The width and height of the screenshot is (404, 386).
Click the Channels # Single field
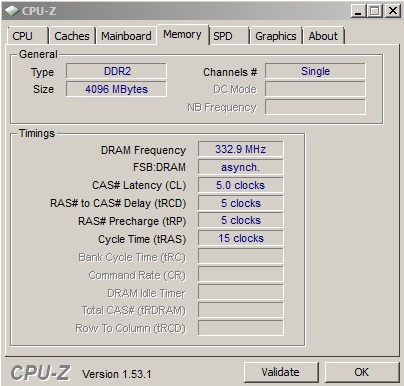(x=315, y=71)
